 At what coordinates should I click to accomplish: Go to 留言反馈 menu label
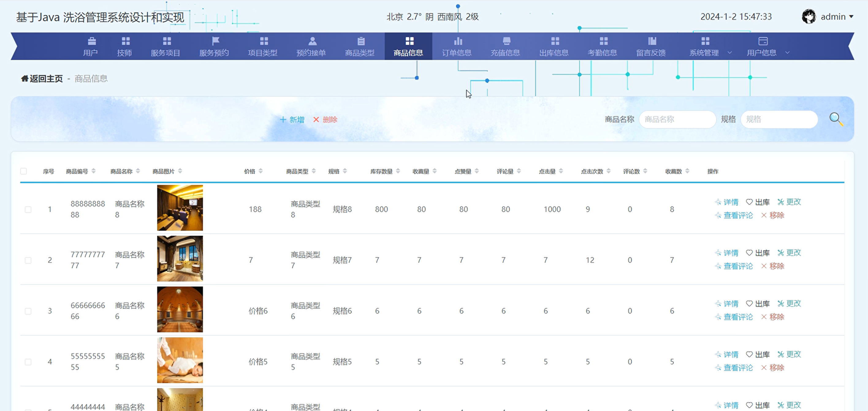(651, 53)
